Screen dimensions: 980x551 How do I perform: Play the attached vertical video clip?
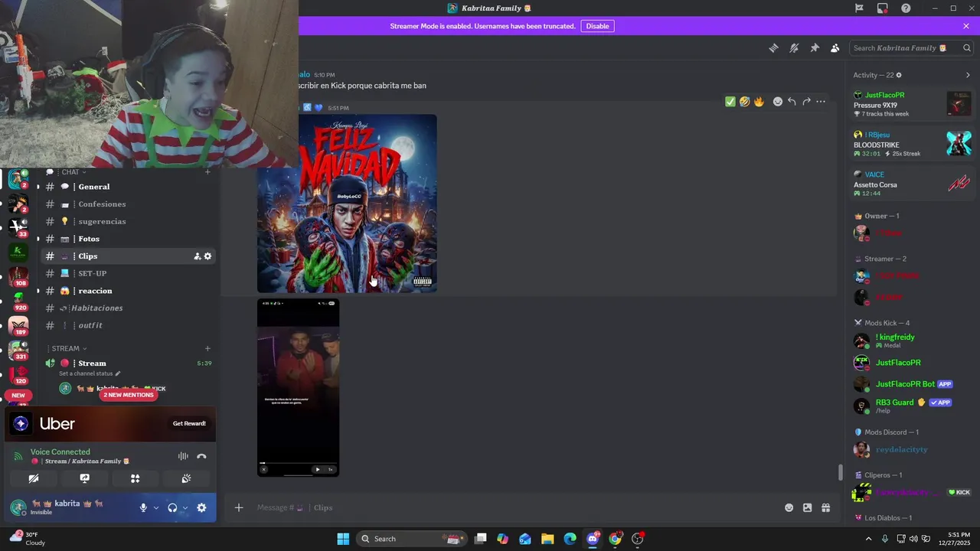[318, 469]
